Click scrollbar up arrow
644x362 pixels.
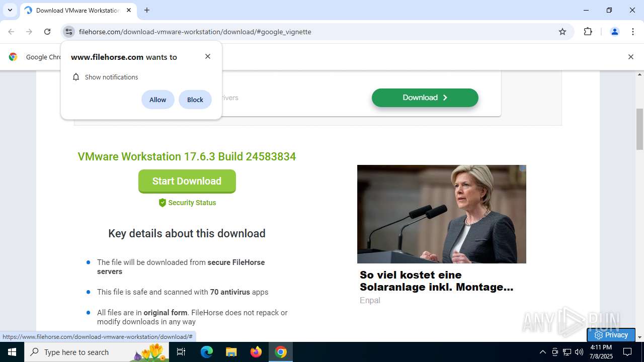point(640,74)
